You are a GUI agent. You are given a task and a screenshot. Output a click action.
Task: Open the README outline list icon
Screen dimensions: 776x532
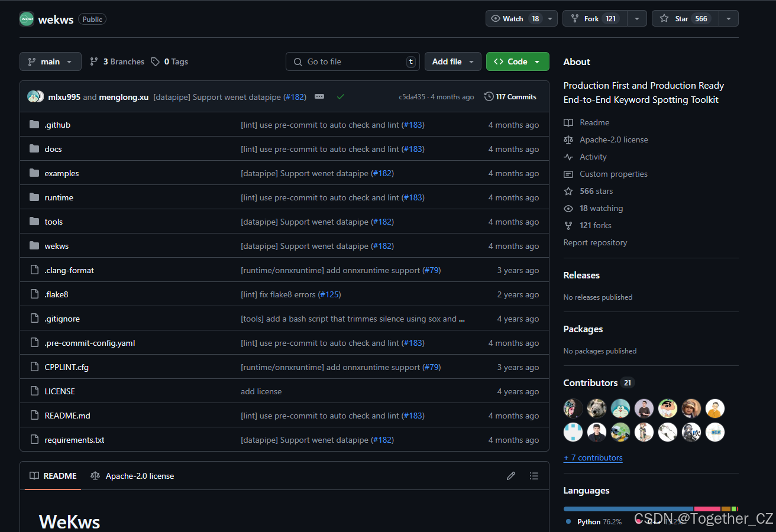[x=534, y=476]
